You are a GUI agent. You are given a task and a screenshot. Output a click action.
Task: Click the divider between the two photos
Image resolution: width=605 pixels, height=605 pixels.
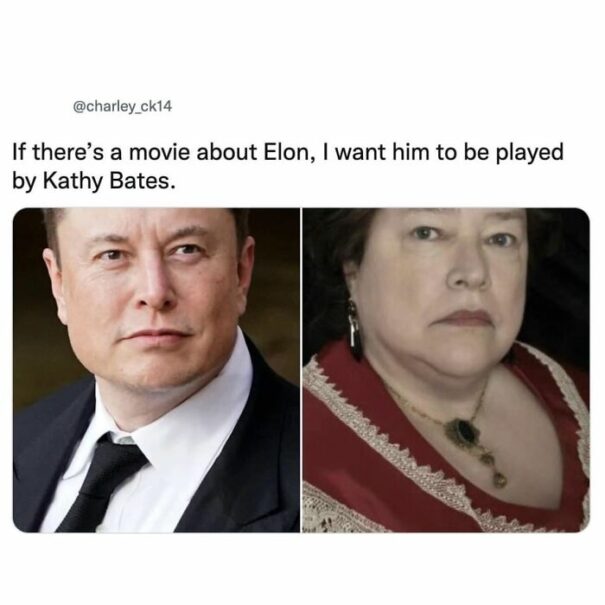301,370
